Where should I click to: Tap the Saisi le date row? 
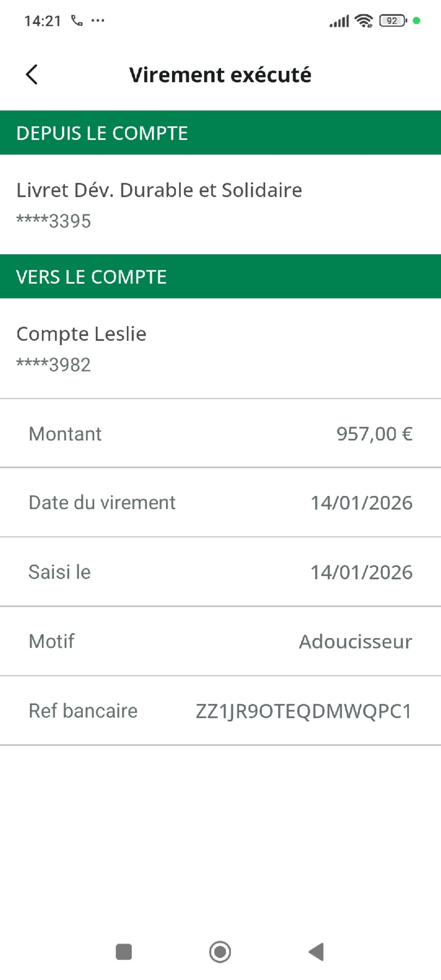click(220, 572)
